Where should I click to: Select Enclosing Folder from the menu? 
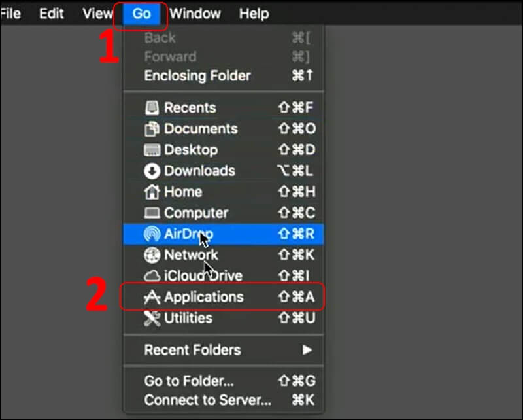[x=197, y=76]
